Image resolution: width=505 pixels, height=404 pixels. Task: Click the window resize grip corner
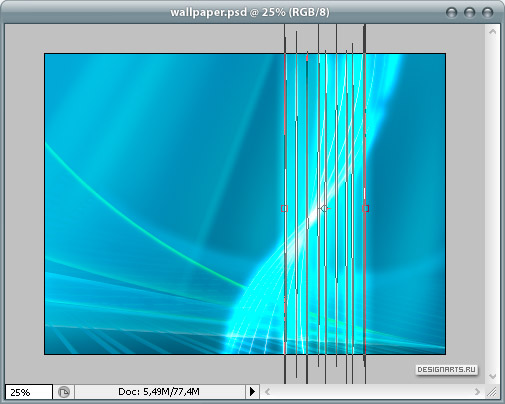[492, 392]
